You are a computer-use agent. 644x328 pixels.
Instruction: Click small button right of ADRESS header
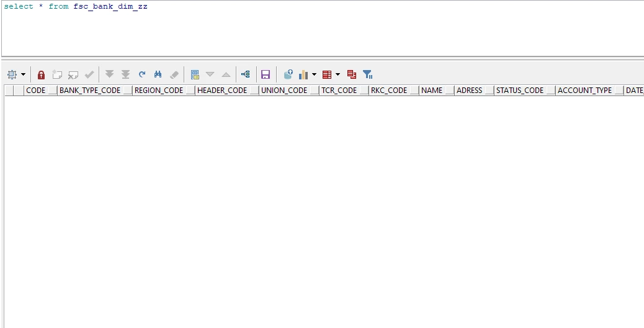click(490, 91)
